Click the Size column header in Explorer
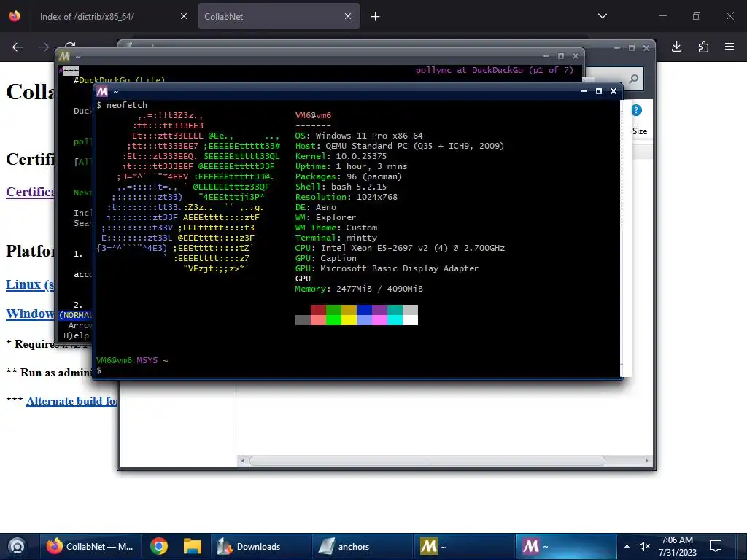This screenshot has height=560, width=747. (x=640, y=131)
